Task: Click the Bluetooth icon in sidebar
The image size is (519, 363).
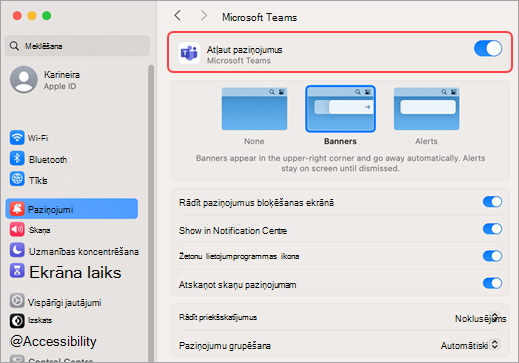Action: pyautogui.click(x=17, y=158)
